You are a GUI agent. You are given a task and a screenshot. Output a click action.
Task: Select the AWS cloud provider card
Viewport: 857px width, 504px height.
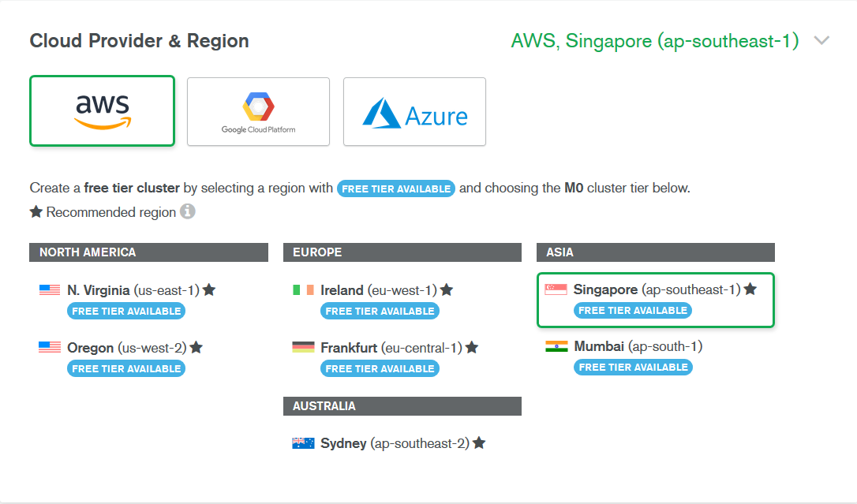pos(103,111)
